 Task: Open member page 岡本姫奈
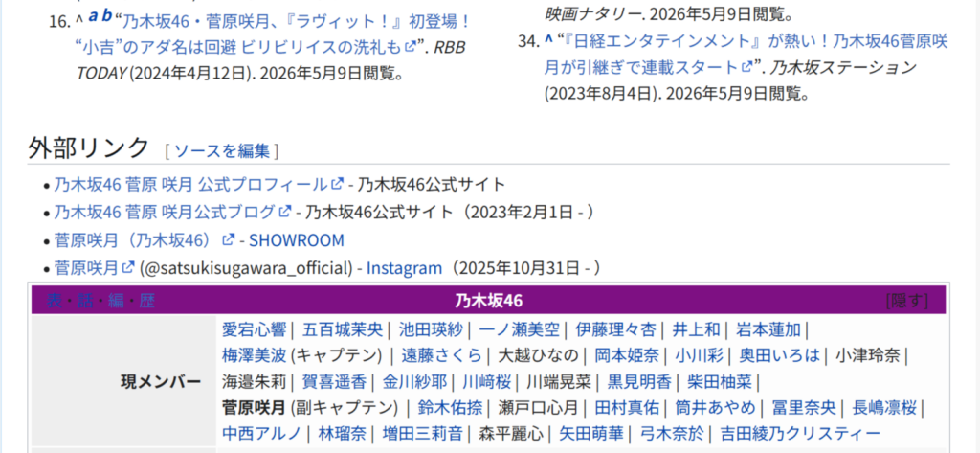627,356
